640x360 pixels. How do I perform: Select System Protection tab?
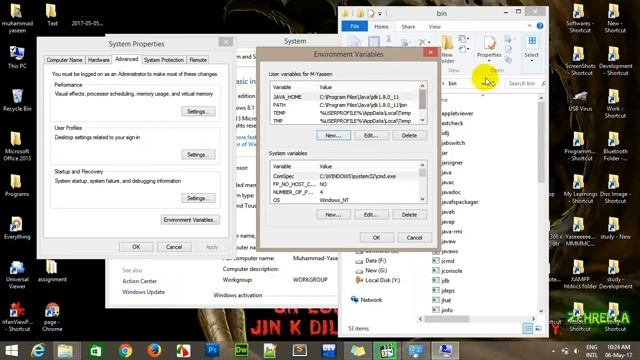click(164, 60)
